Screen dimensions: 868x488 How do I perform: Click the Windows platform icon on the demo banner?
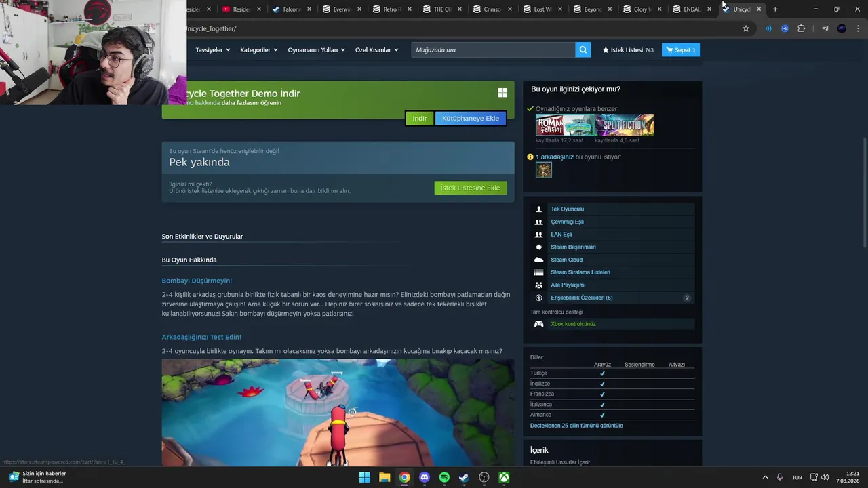click(x=502, y=93)
